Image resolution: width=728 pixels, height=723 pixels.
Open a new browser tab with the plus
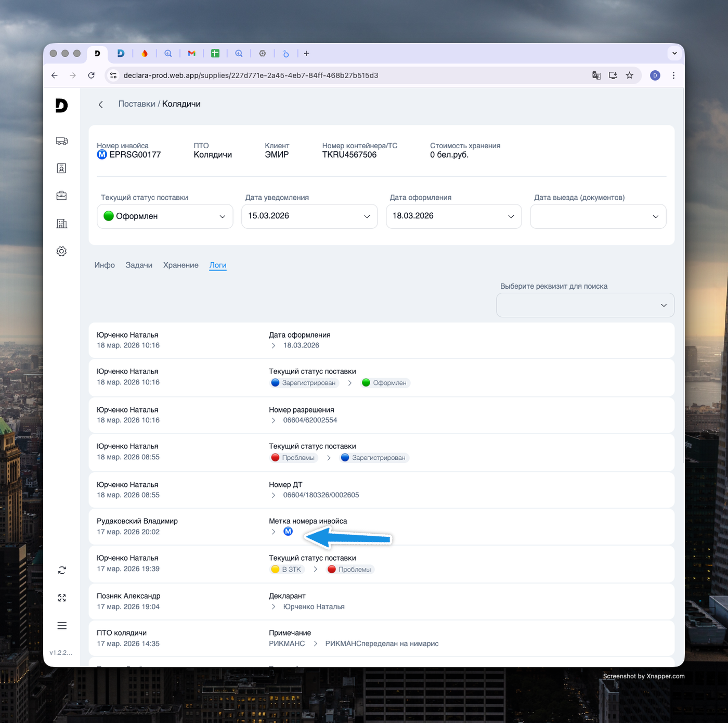coord(307,54)
